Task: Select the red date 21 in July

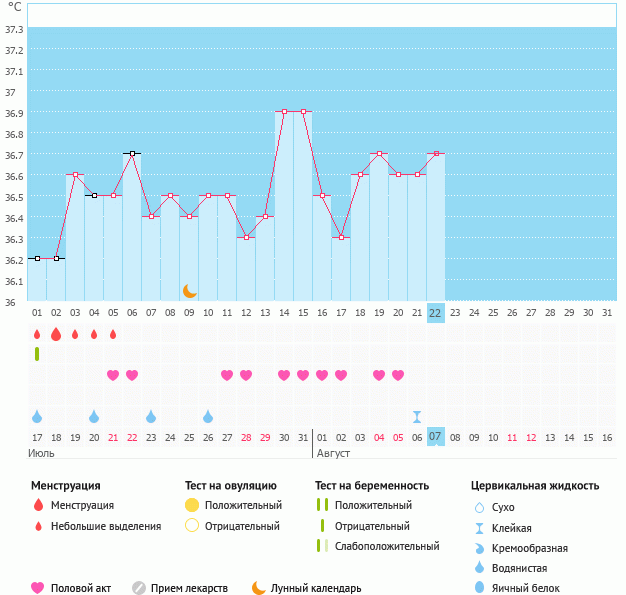Action: click(x=113, y=437)
